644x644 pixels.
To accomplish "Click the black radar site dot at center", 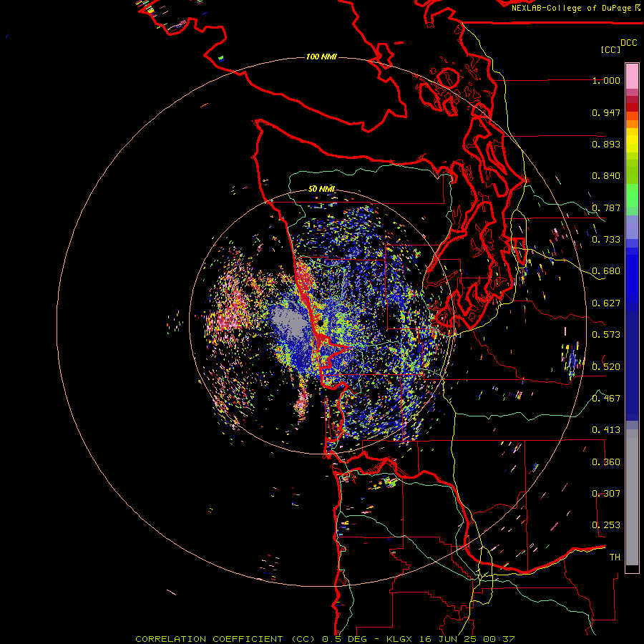I will 320,323.
